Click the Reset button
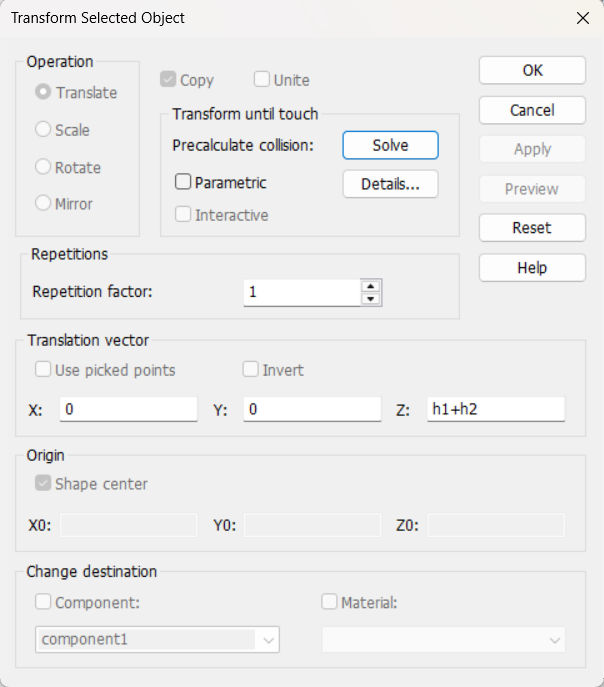This screenshot has height=687, width=604. [532, 228]
